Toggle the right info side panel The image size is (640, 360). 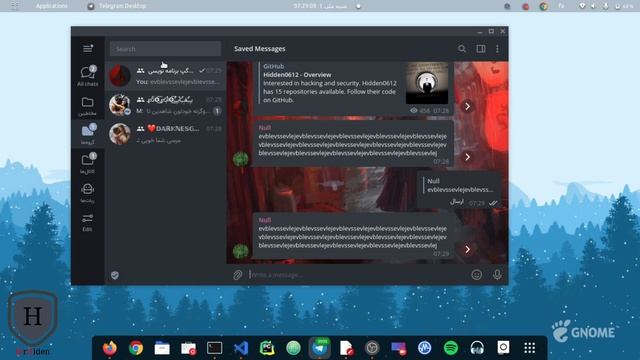(x=481, y=49)
